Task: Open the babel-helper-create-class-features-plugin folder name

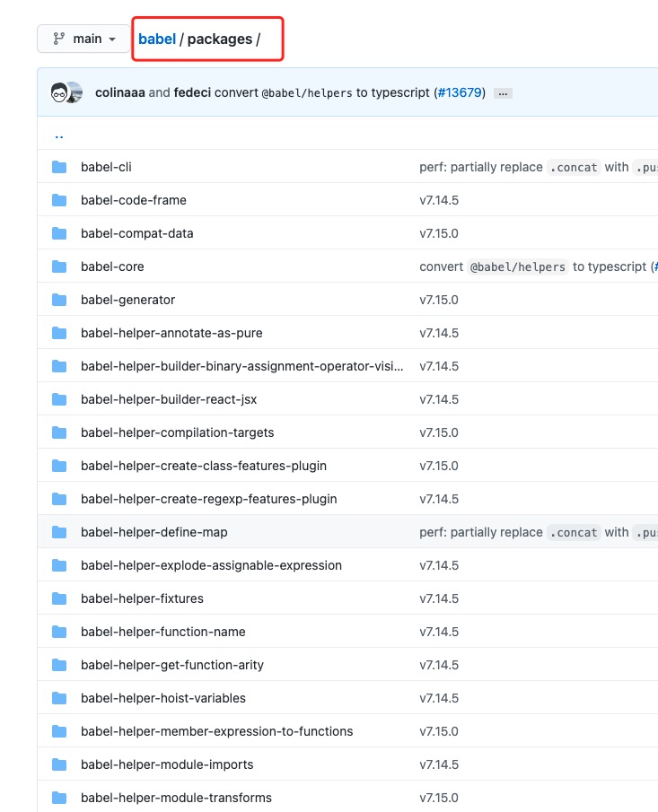Action: [204, 466]
